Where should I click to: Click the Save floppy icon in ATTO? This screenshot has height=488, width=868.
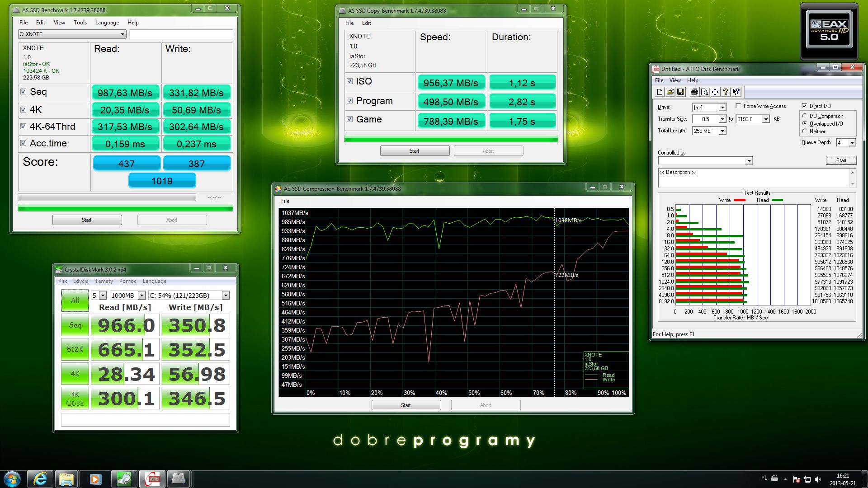(680, 92)
